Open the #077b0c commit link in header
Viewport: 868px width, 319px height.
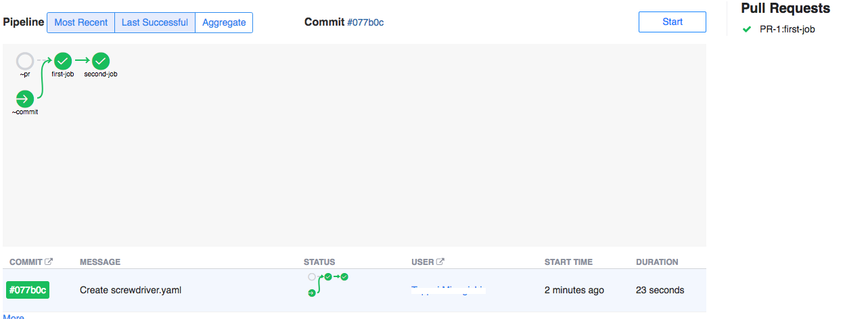click(366, 22)
